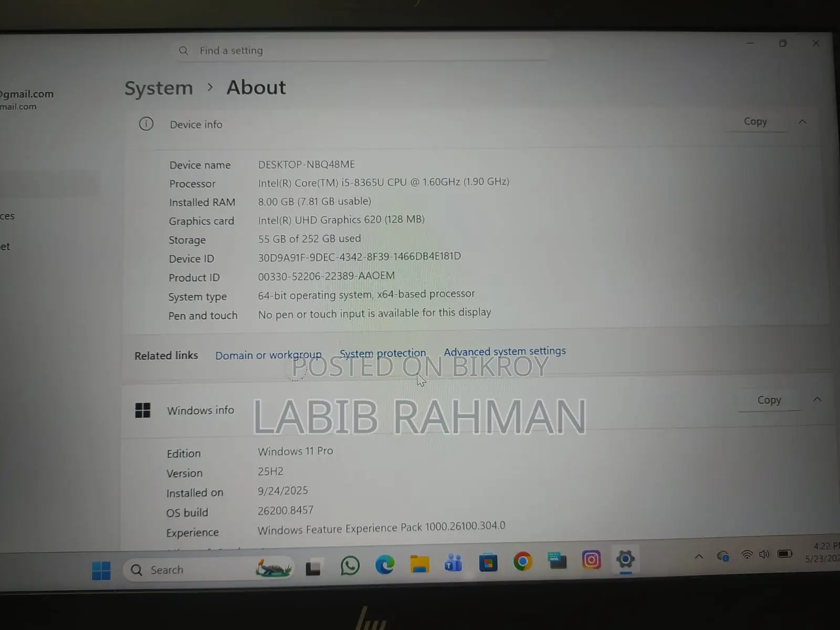
Task: Close the Settings window
Action: [815, 44]
